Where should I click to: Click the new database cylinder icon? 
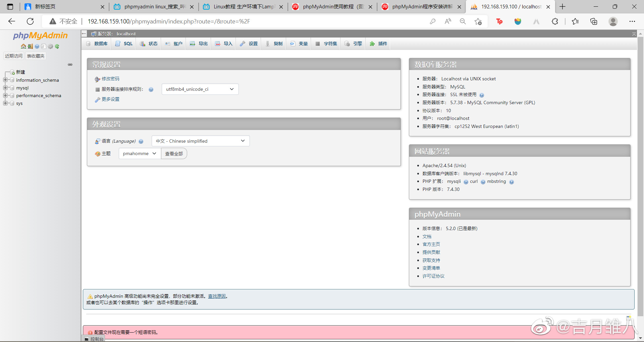pos(12,72)
